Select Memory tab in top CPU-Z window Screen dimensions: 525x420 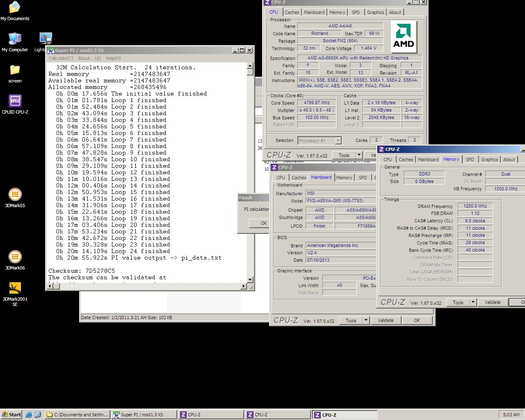click(x=337, y=12)
